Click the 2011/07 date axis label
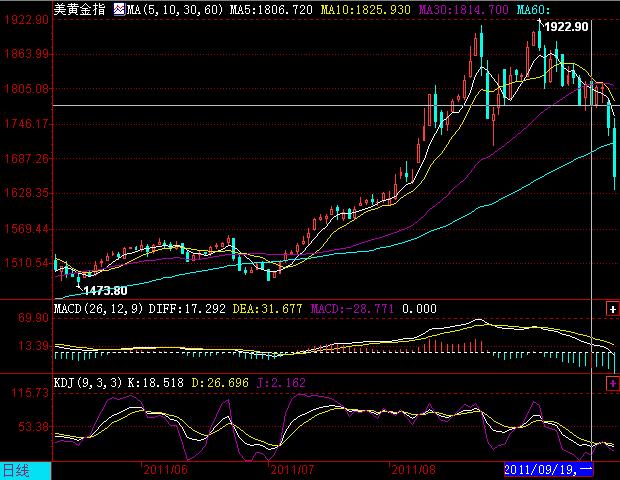The width and height of the screenshot is (620, 480). click(293, 470)
